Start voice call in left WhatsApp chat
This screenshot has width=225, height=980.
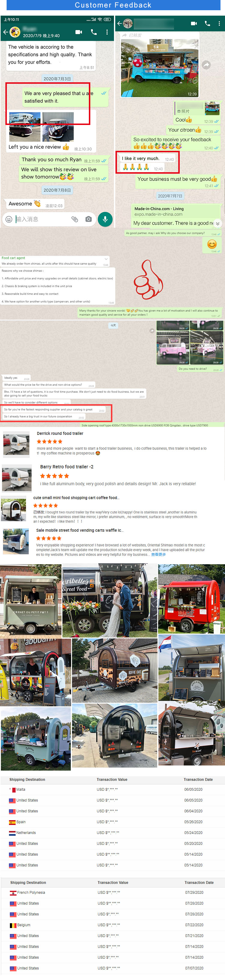click(x=94, y=32)
